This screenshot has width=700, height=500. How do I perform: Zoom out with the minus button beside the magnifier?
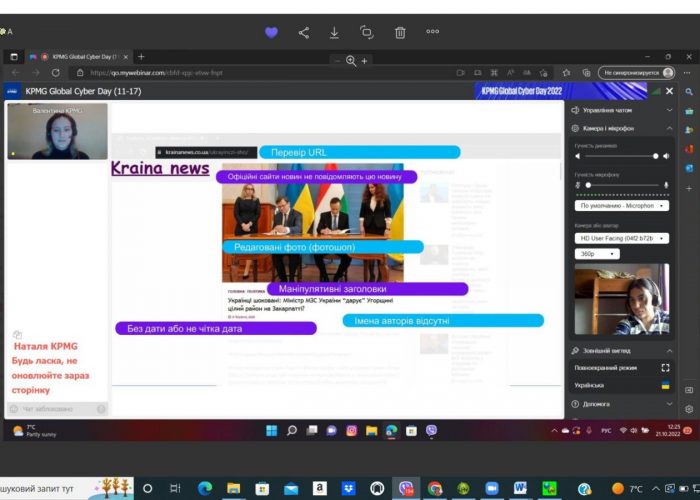pyautogui.click(x=338, y=61)
